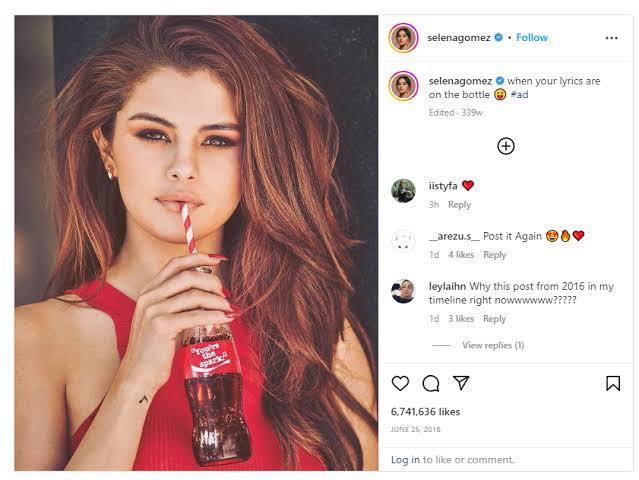Image resolution: width=639 pixels, height=480 pixels.
Task: Reply to iistyfa's comment
Action: tap(459, 205)
